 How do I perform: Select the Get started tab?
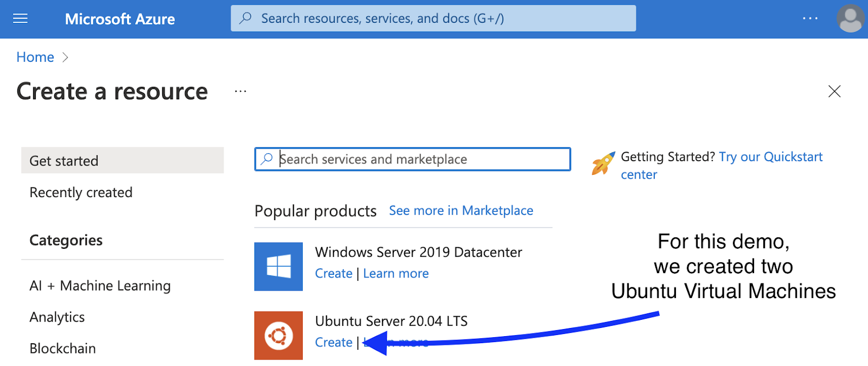click(x=122, y=161)
